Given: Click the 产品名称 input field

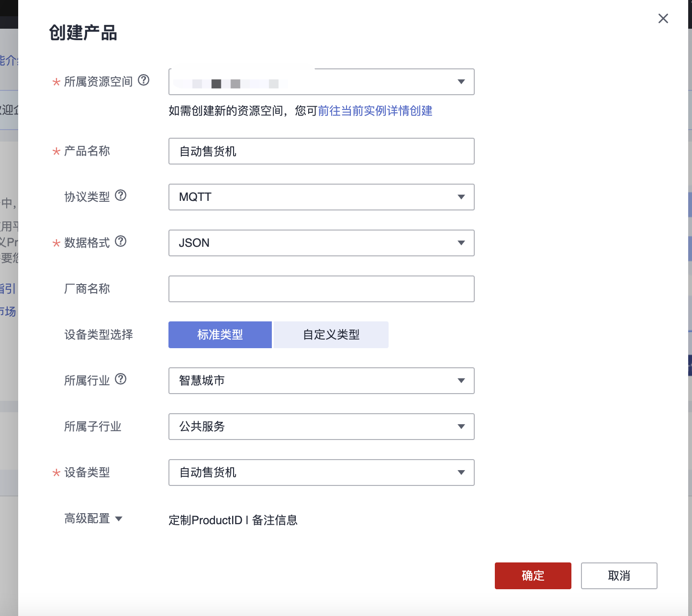Looking at the screenshot, I should coord(321,151).
